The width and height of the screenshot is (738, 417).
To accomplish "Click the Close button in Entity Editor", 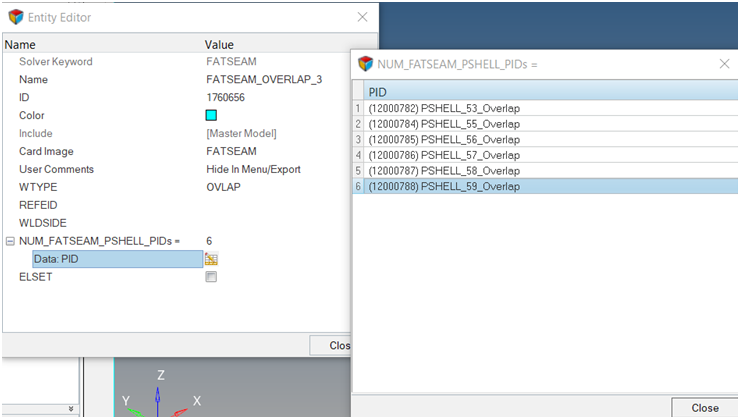I will click(339, 345).
